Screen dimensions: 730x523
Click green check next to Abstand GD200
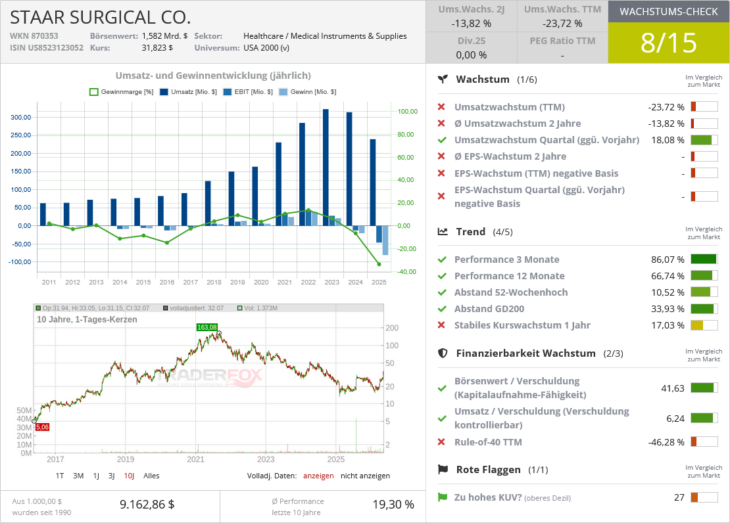(442, 309)
